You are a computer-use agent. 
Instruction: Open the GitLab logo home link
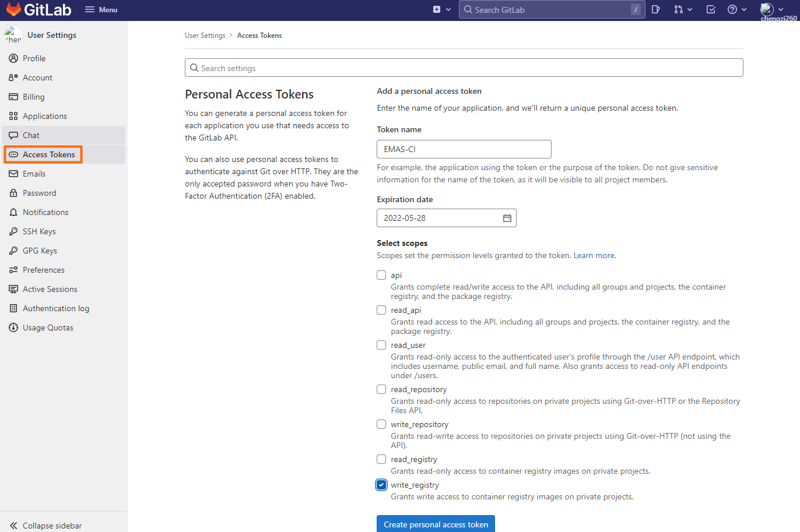(39, 9)
